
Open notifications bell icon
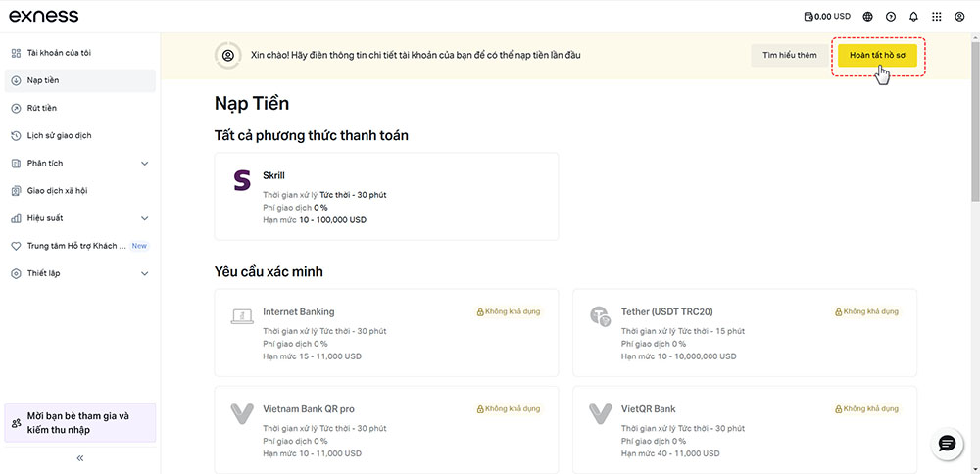(913, 17)
